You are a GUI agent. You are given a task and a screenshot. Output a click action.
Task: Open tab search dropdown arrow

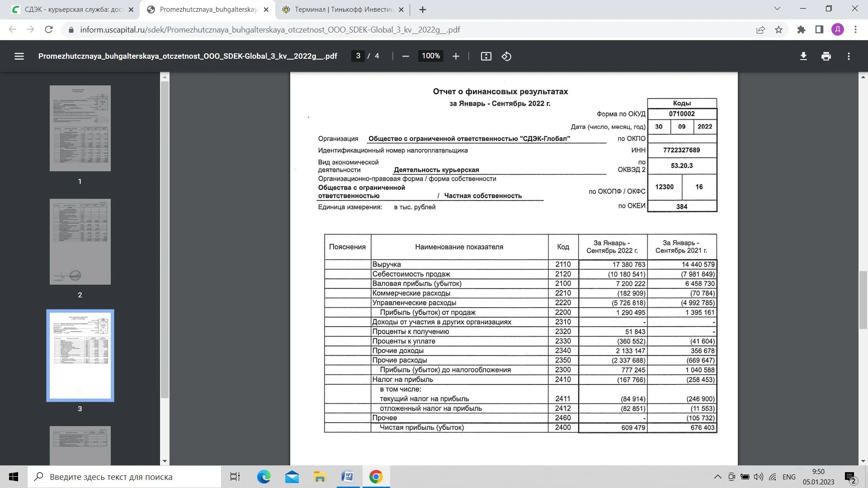(777, 9)
